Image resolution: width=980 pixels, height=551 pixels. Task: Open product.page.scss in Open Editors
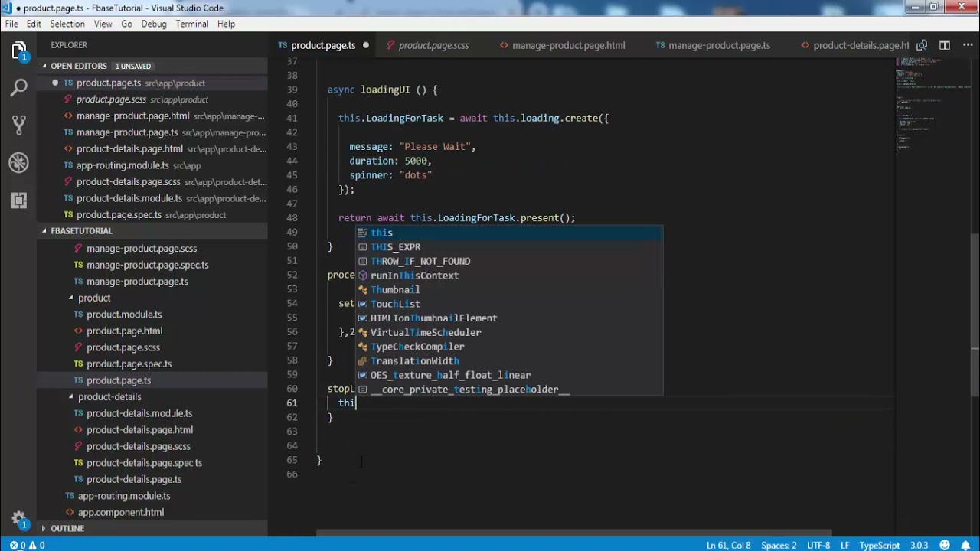point(152,99)
